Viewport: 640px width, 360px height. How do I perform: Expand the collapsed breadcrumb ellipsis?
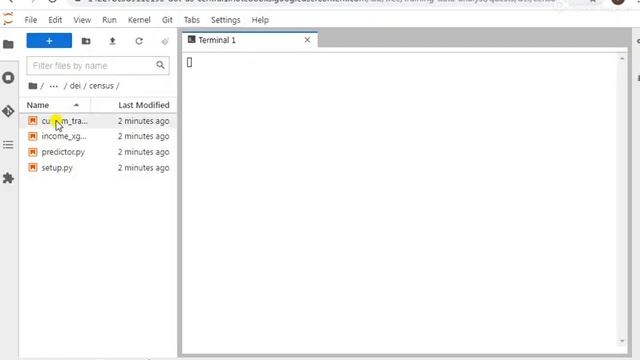click(53, 86)
